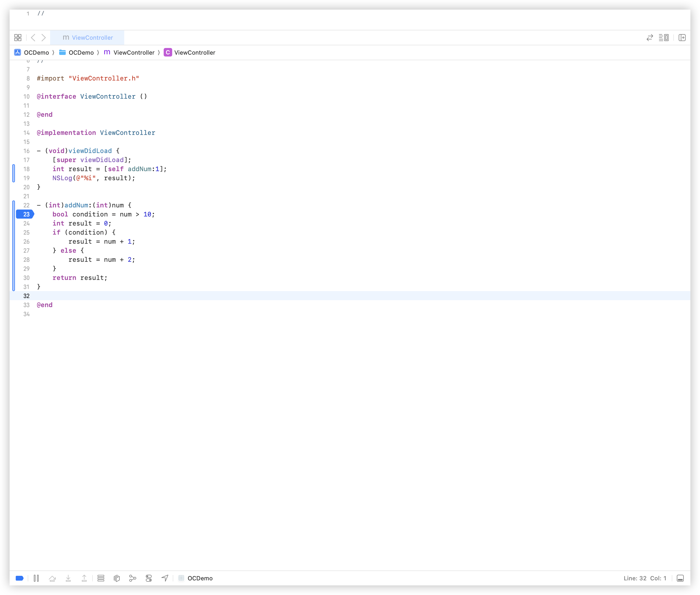Open the Debug Memory Graph

132,578
